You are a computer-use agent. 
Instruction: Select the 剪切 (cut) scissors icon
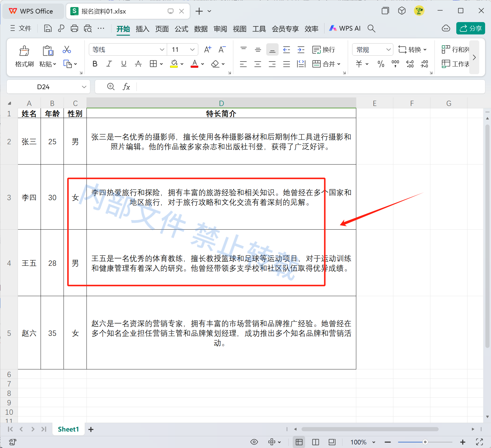[x=66, y=49]
